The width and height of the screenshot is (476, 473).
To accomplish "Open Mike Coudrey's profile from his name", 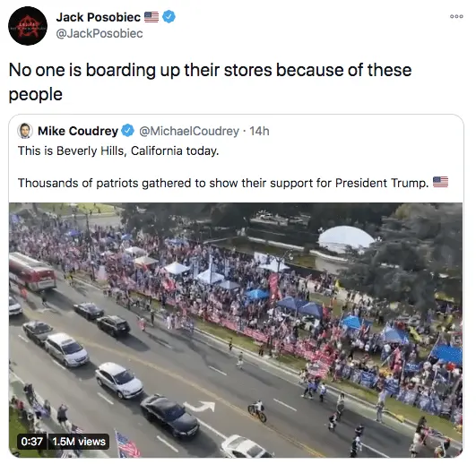I will [78, 131].
